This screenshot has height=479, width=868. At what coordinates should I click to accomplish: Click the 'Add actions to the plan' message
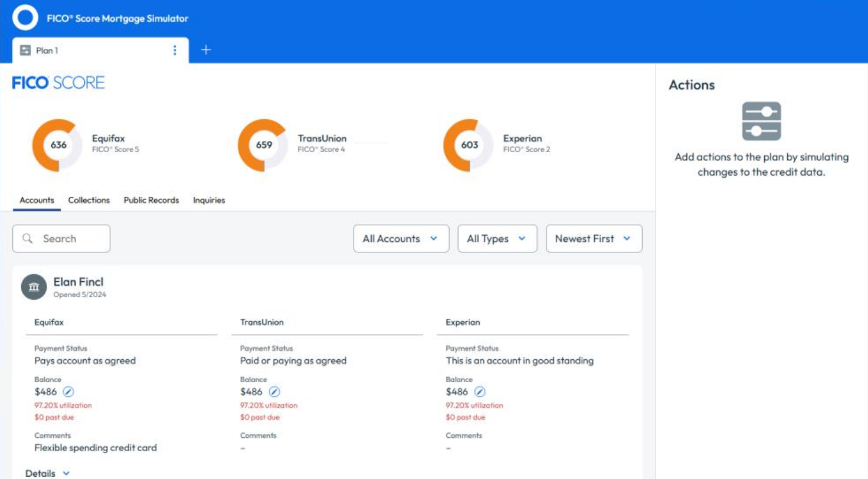point(762,165)
